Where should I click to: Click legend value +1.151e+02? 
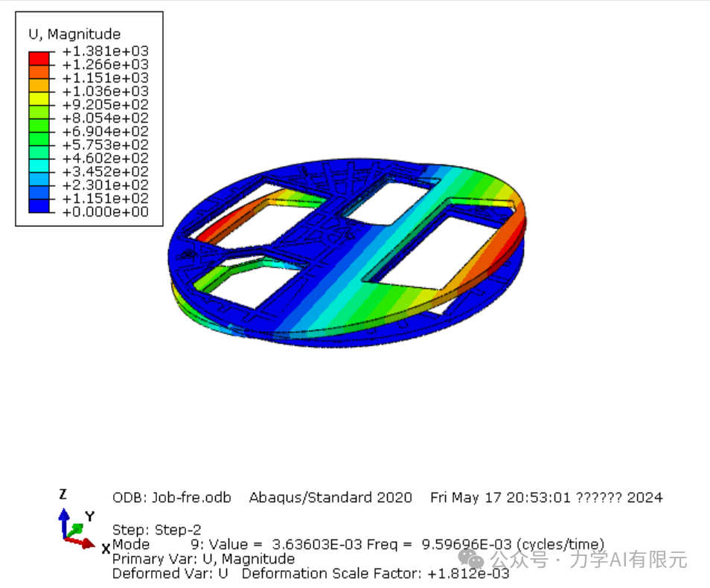[106, 199]
